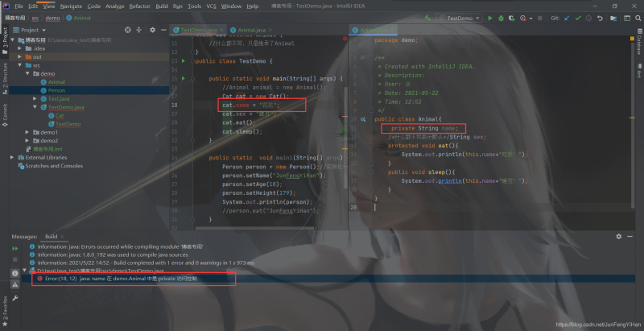This screenshot has height=331, width=644.
Task: Open the Refactor menu
Action: [139, 6]
